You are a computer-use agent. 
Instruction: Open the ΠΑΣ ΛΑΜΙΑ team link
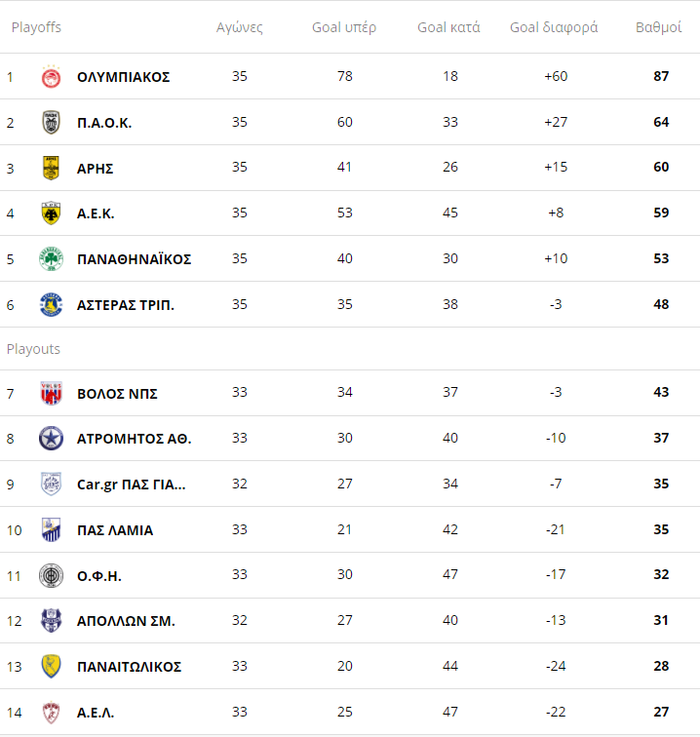(x=115, y=530)
